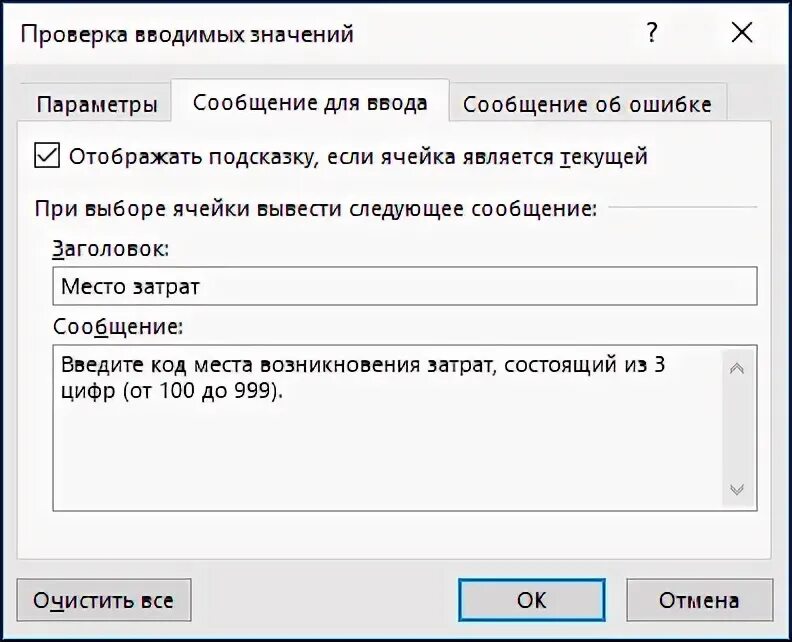Toggle the show input hint checkbox
Viewport: 792px width, 642px height.
pos(46,156)
